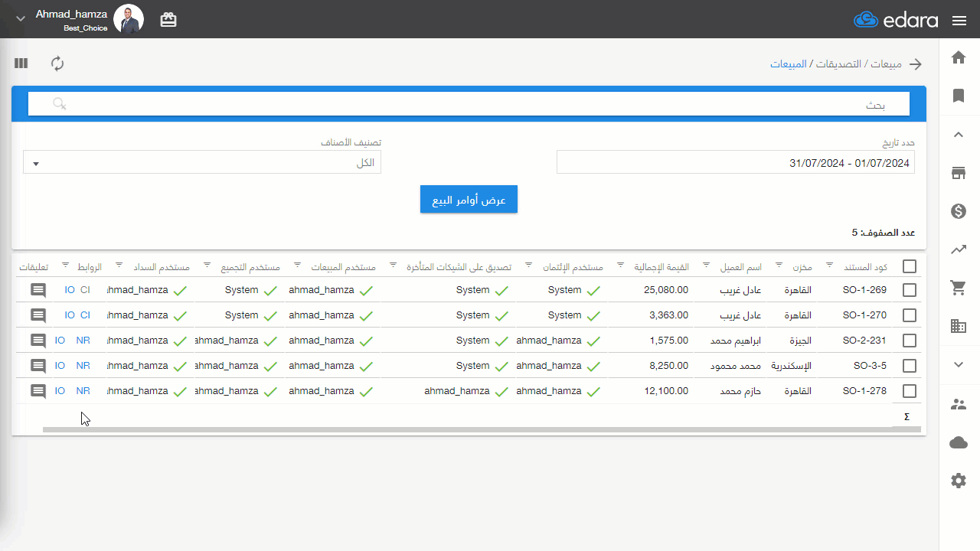Collapse the sidebar section with up chevron
This screenshot has width=980, height=551.
pyautogui.click(x=958, y=135)
